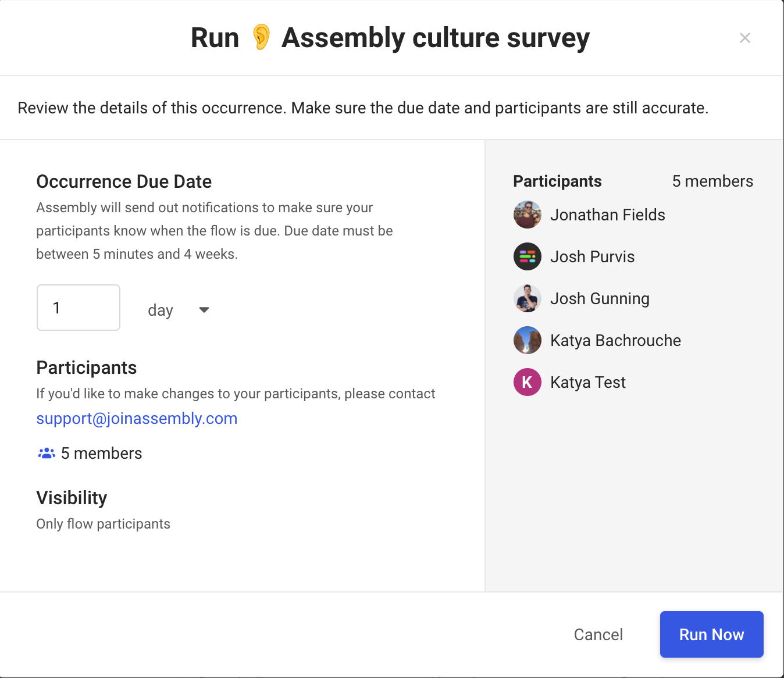Click the Josh Purvis participant name
Image resolution: width=784 pixels, height=678 pixels.
tap(592, 256)
